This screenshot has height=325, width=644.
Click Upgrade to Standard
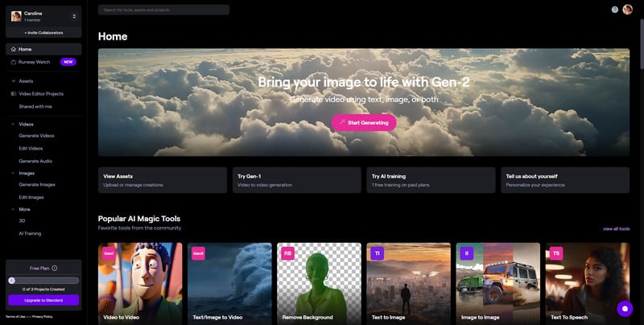click(x=43, y=300)
